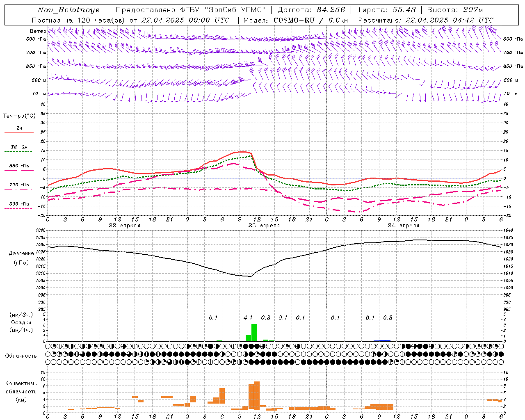Viewport: 525px width, 420px height.
Task: Click the "23 апреля" date label
Action: 264,225
